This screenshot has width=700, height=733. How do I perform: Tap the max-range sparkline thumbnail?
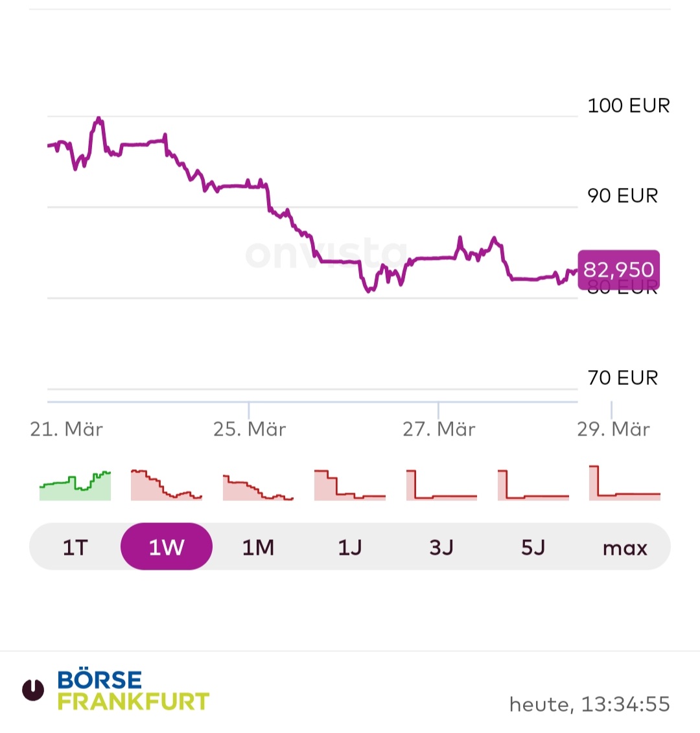coord(625,483)
